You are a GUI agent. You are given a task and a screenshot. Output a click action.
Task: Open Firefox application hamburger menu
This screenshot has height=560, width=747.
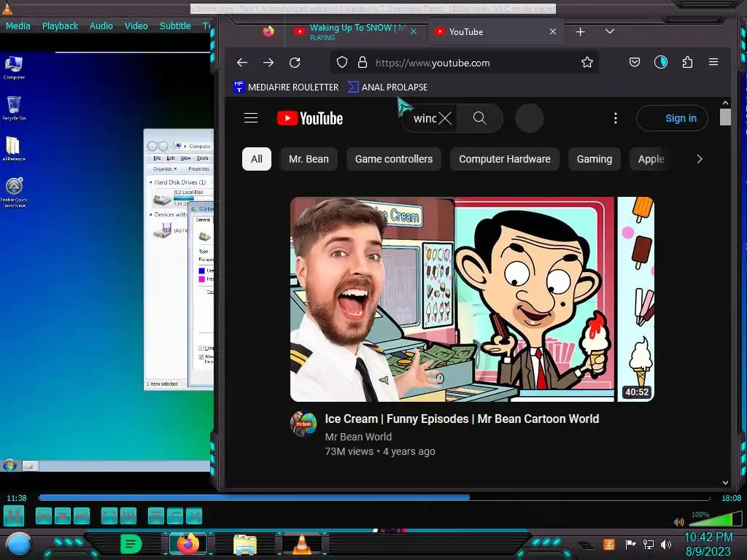point(713,62)
